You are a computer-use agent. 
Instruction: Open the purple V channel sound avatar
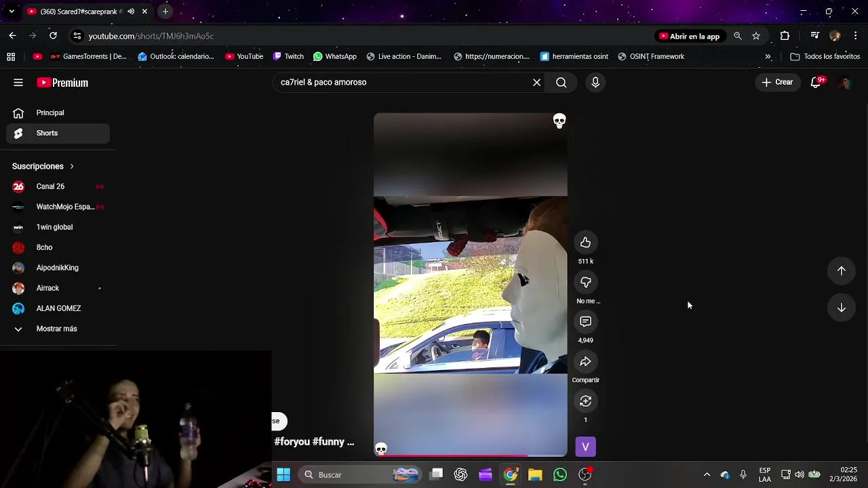pos(585,447)
